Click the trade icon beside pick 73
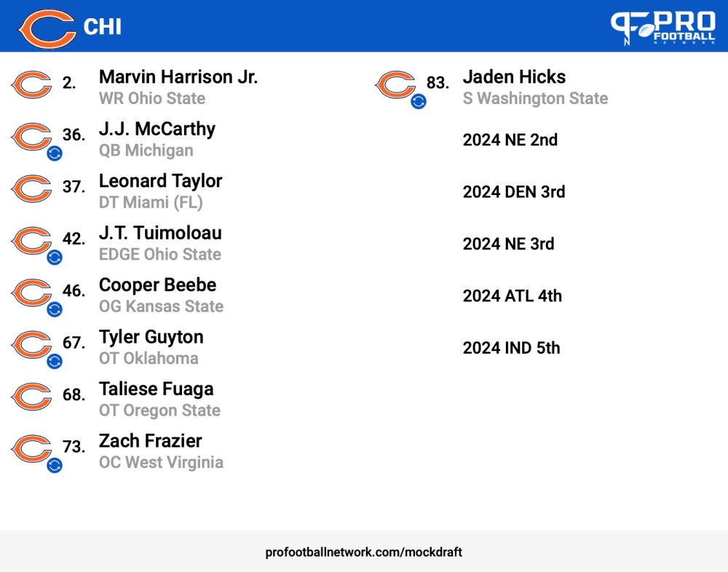Screen dimensions: 728x572 pyautogui.click(x=55, y=465)
